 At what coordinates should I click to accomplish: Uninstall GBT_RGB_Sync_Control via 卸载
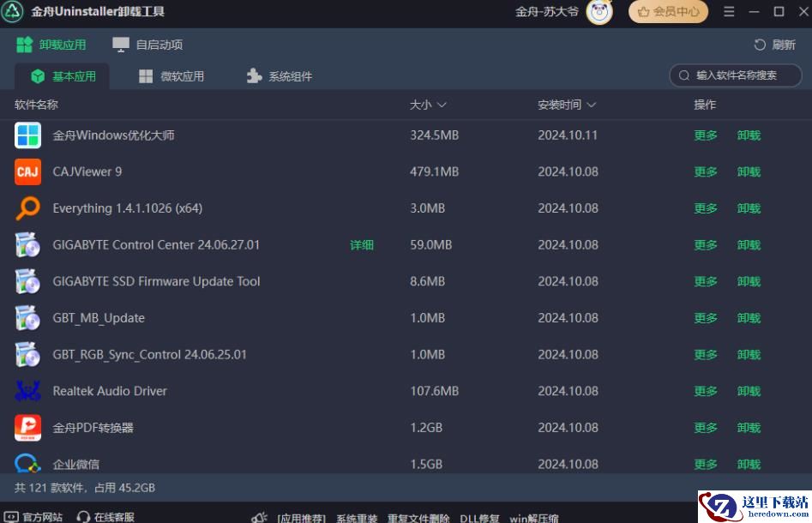749,355
